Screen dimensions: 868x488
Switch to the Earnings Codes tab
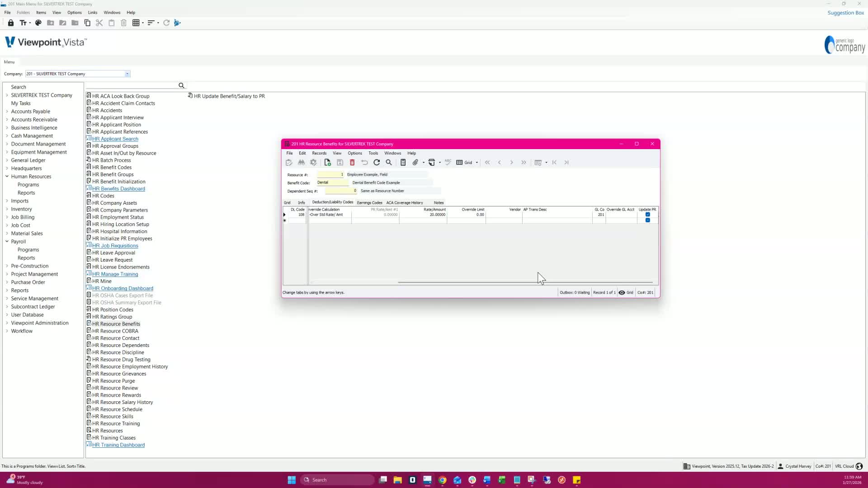369,203
